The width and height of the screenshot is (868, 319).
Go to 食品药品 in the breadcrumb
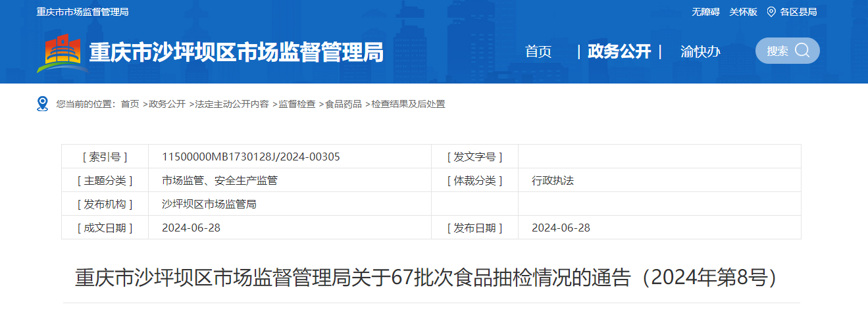click(x=344, y=104)
